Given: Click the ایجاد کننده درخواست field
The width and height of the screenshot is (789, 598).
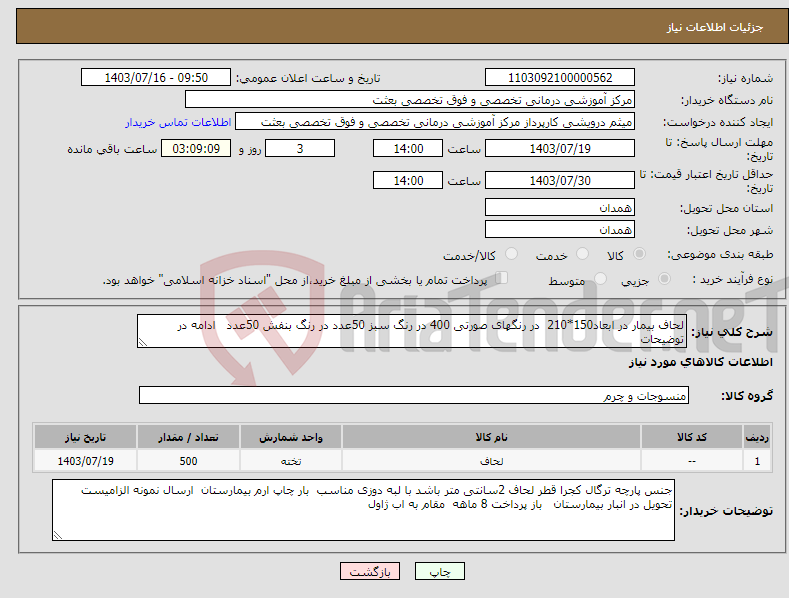Looking at the screenshot, I should [435, 122].
